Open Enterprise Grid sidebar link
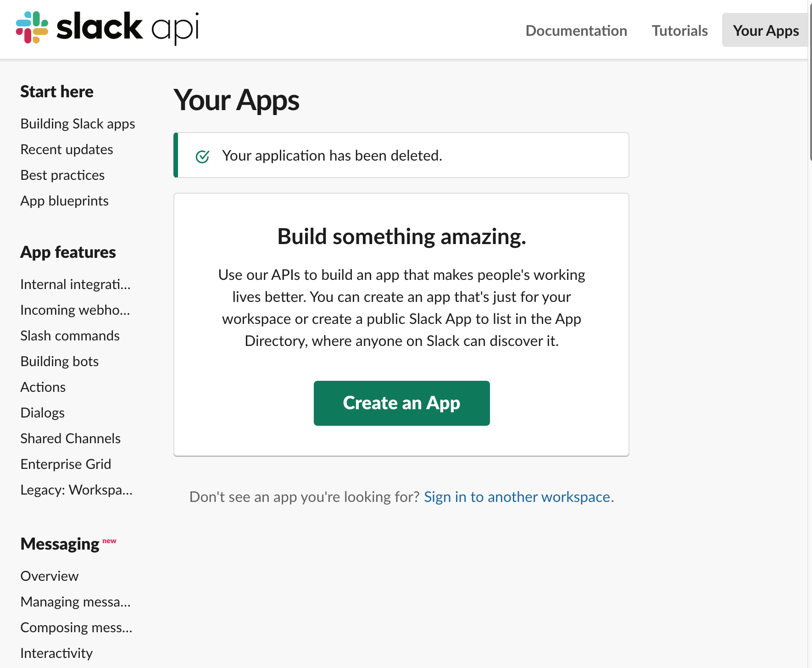Screen dimensions: 812x668 click(x=66, y=464)
